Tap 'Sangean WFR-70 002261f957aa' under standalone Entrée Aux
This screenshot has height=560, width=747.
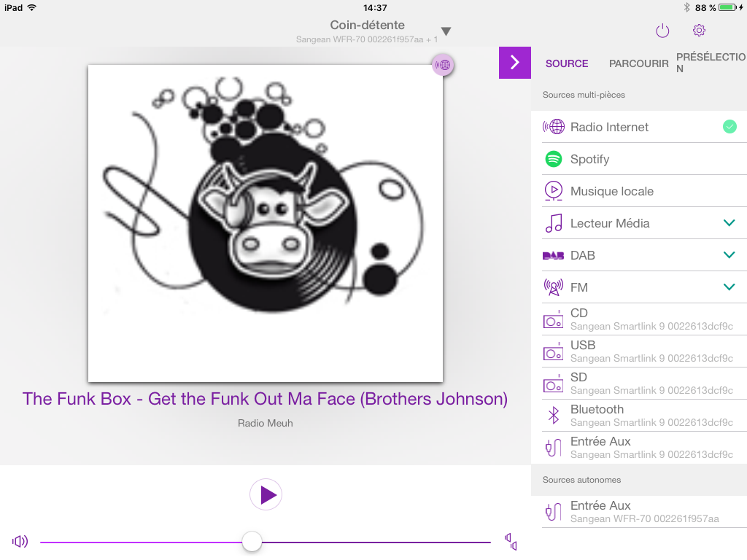point(645,518)
